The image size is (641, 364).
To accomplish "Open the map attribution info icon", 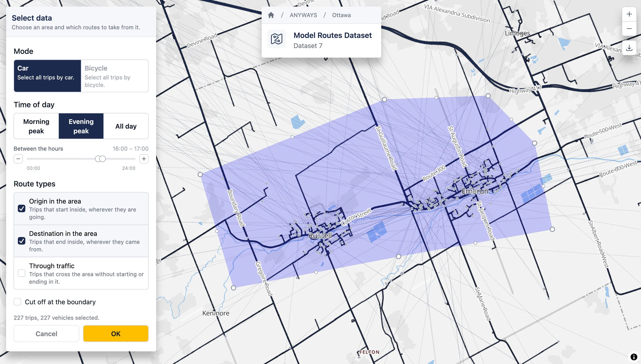I will 634,357.
